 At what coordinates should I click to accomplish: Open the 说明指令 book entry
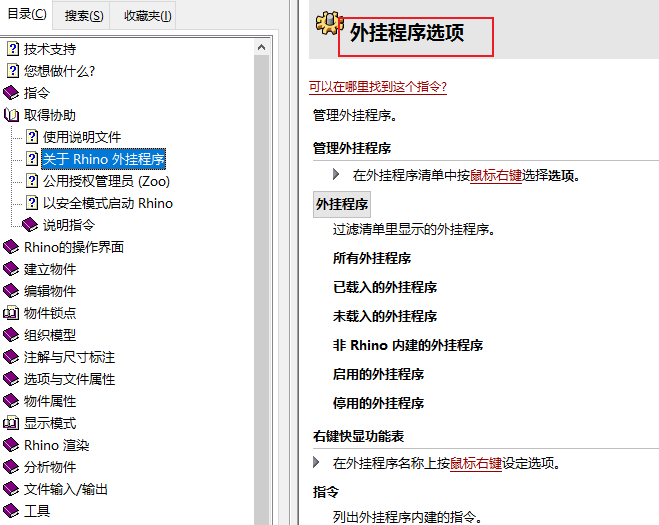pos(69,225)
